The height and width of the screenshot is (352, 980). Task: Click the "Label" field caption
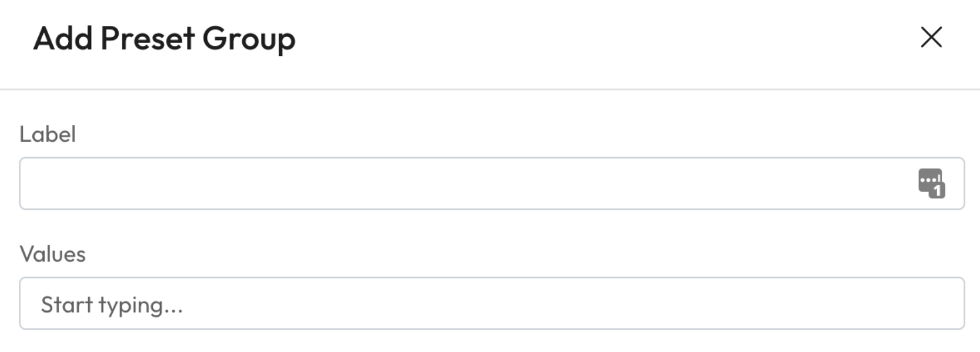[x=48, y=135]
